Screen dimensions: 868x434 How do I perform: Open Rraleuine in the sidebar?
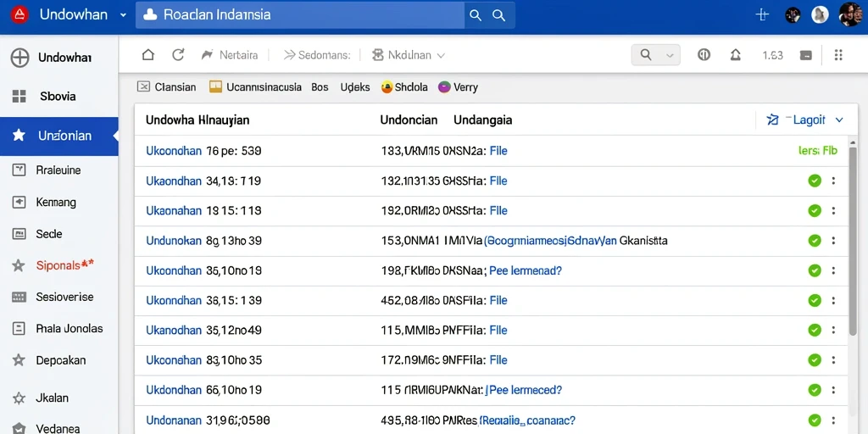pos(58,170)
